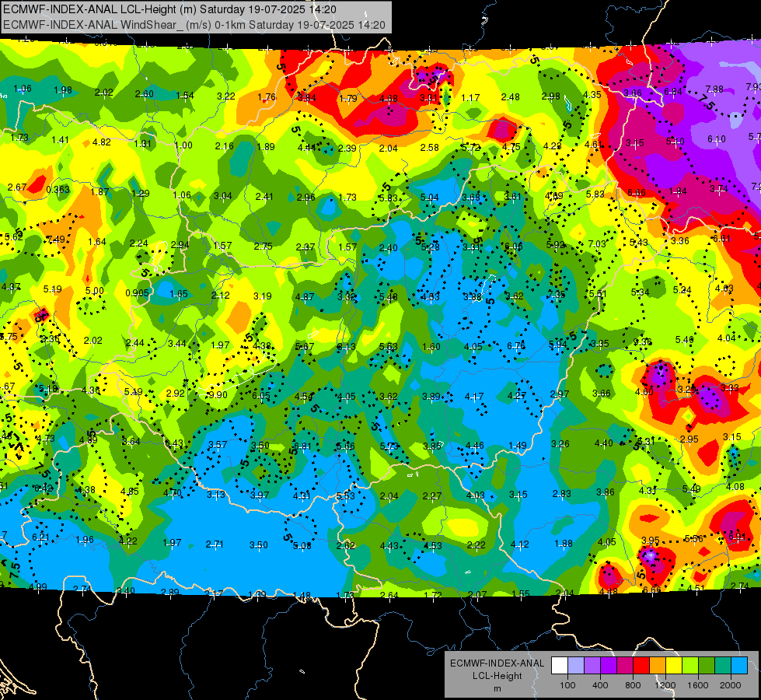Click the wind shear value 6.76
The width and height of the screenshot is (761, 700).
(516, 345)
